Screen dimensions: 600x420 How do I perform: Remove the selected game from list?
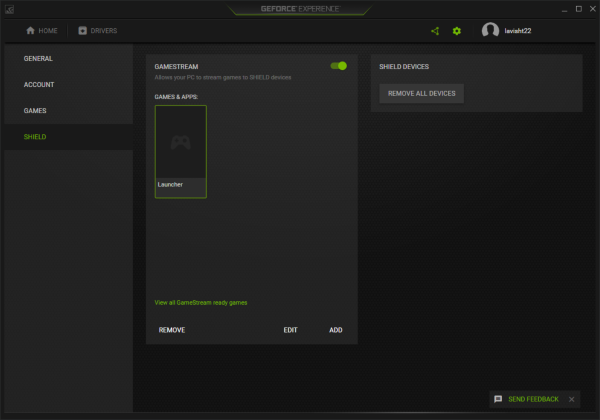pos(172,330)
